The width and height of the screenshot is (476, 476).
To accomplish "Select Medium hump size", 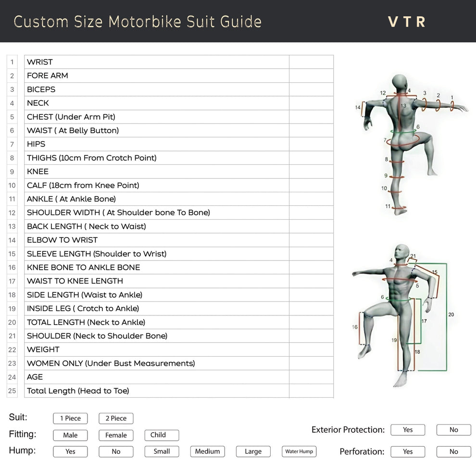I will coord(207,451).
